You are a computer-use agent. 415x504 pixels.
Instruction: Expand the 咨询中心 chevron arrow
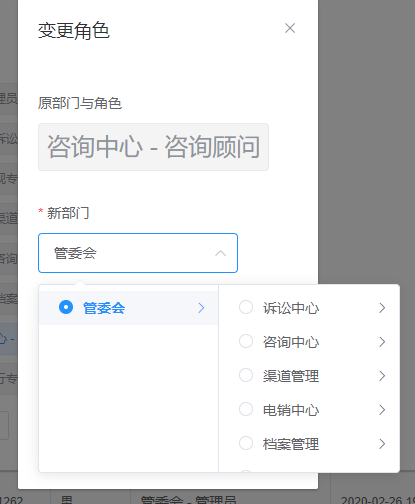(x=382, y=342)
